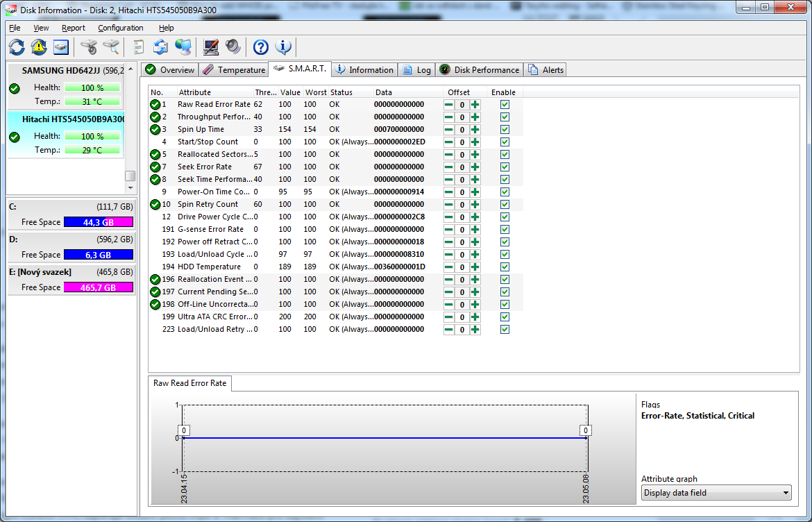Open the Help menu
812x522 pixels.
167,28
